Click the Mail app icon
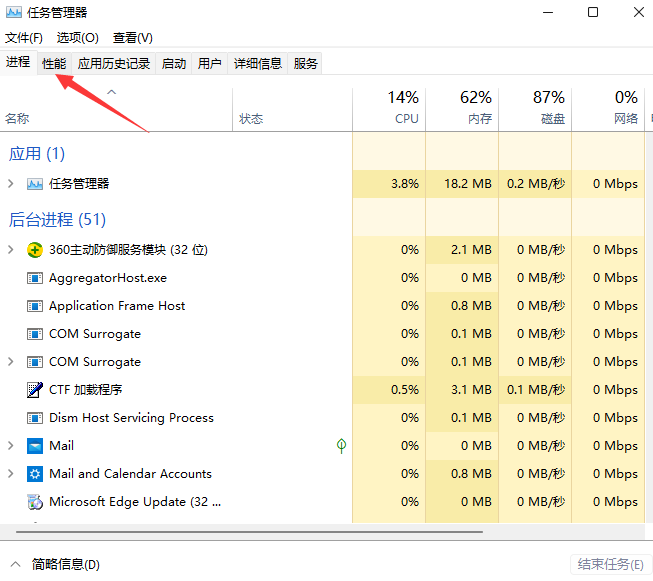Image resolution: width=653 pixels, height=581 pixels. [35, 446]
